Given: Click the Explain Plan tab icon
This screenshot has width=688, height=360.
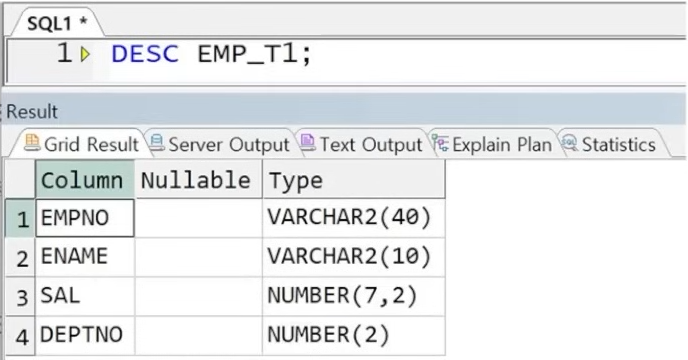Looking at the screenshot, I should click(x=440, y=143).
